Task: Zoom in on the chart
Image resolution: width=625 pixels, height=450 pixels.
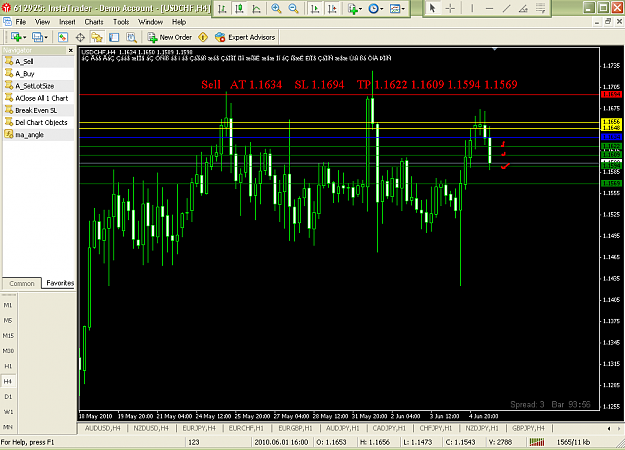Action: point(276,8)
